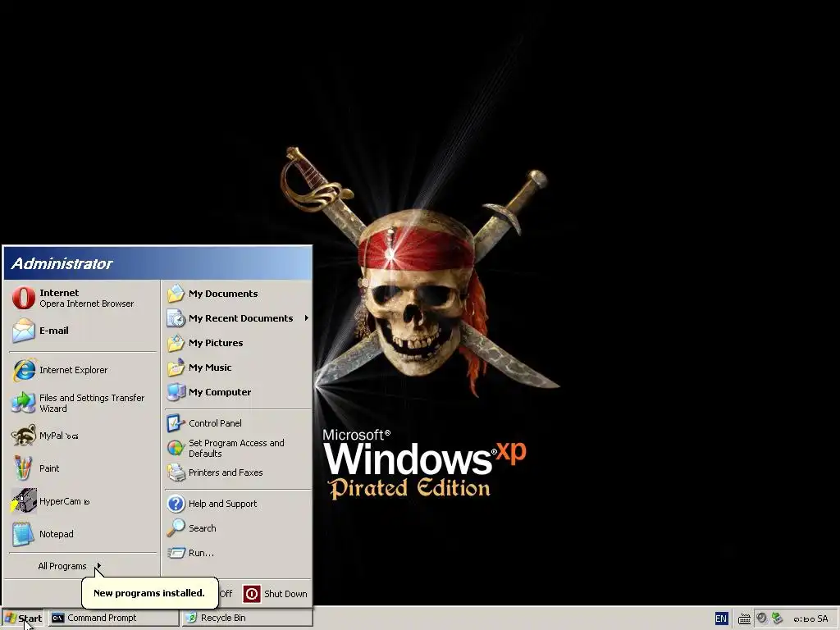Click the My Documents folder icon

click(176, 294)
